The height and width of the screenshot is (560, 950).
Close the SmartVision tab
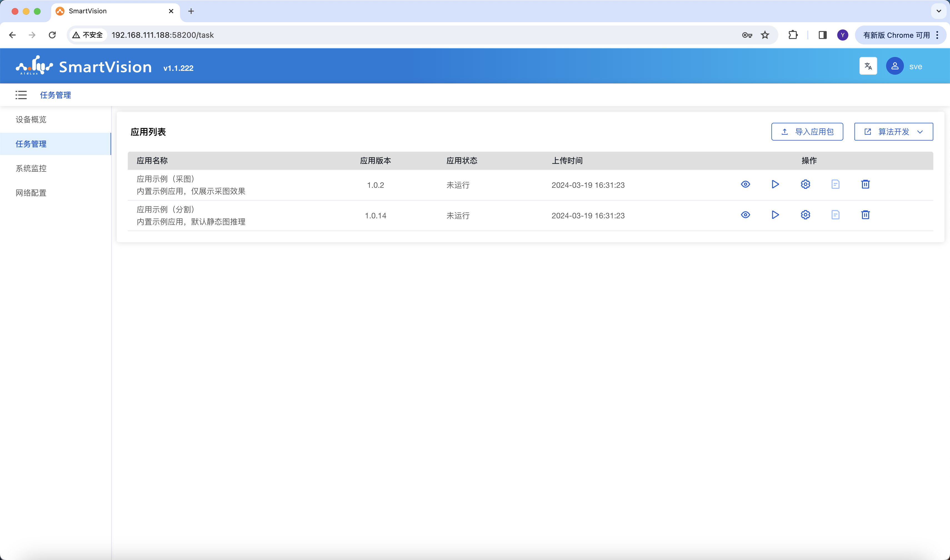[x=171, y=11]
